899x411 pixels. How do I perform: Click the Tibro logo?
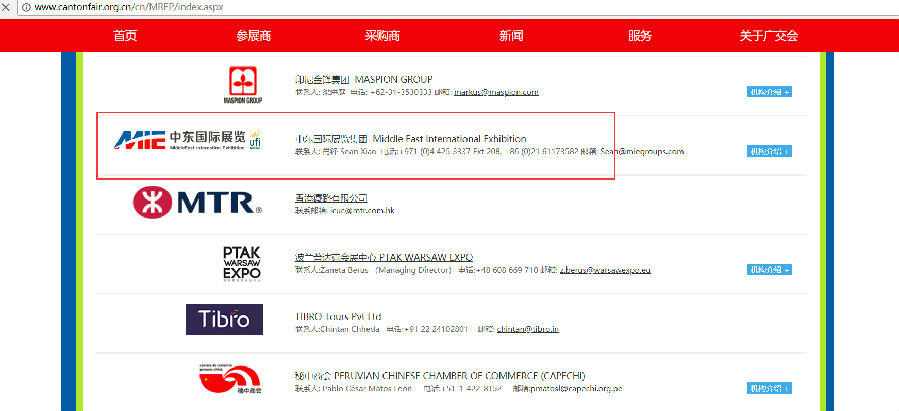coord(224,320)
